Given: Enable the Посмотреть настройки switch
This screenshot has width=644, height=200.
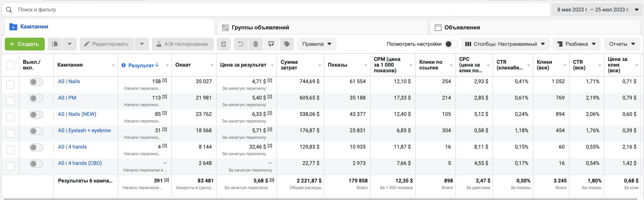Looking at the screenshot, I should (x=451, y=44).
